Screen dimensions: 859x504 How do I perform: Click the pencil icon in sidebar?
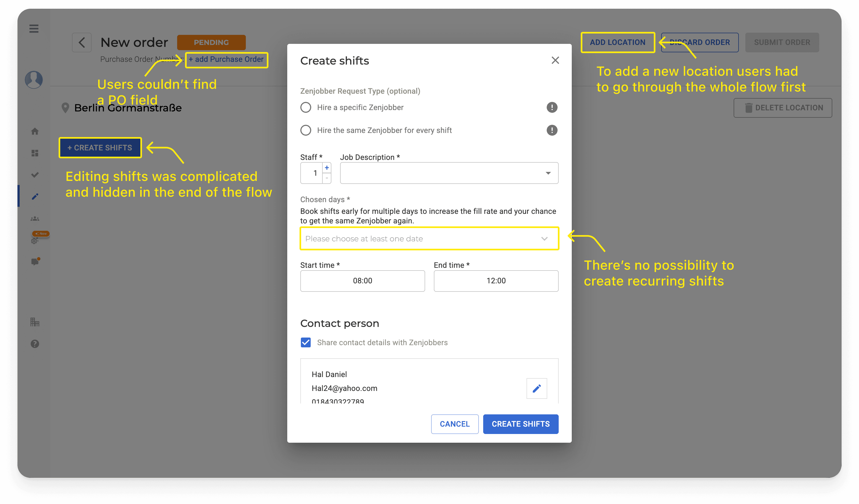coord(35,197)
